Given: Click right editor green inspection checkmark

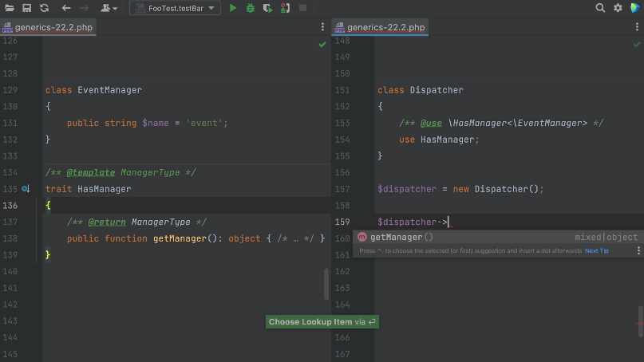Looking at the screenshot, I should 637,45.
